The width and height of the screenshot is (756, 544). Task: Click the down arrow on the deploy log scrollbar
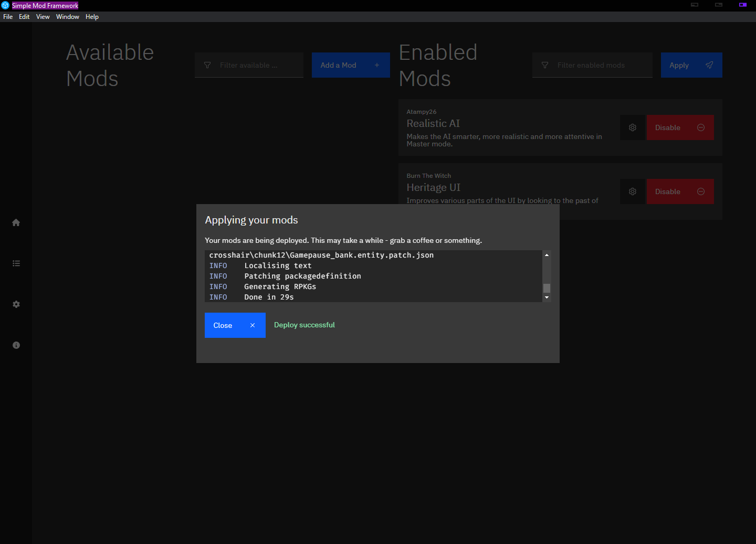tap(547, 297)
